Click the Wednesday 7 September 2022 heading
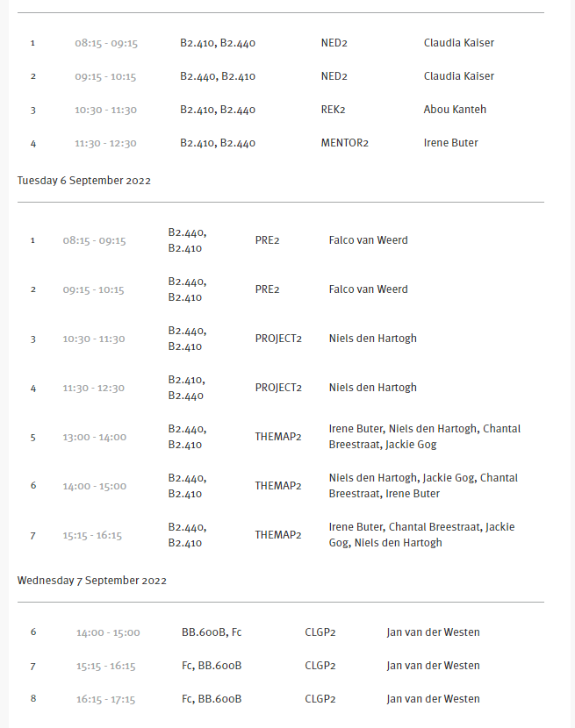 (92, 581)
